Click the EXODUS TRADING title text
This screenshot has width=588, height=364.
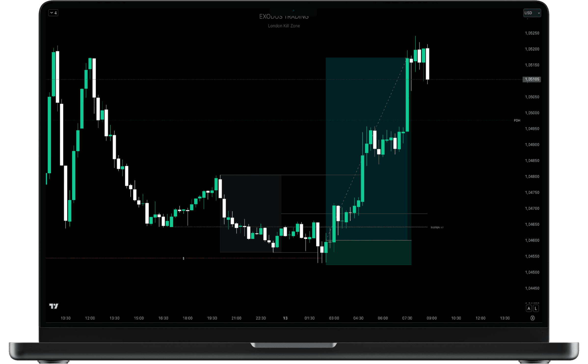[284, 17]
